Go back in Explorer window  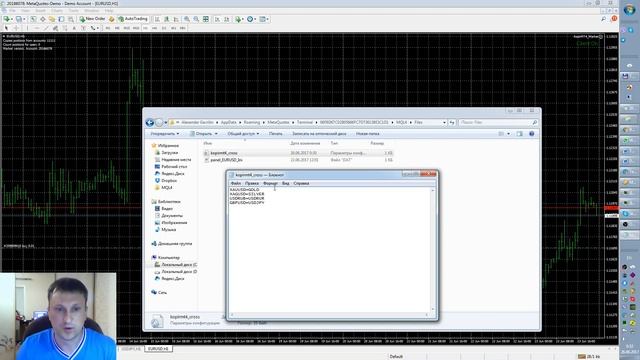coord(150,122)
